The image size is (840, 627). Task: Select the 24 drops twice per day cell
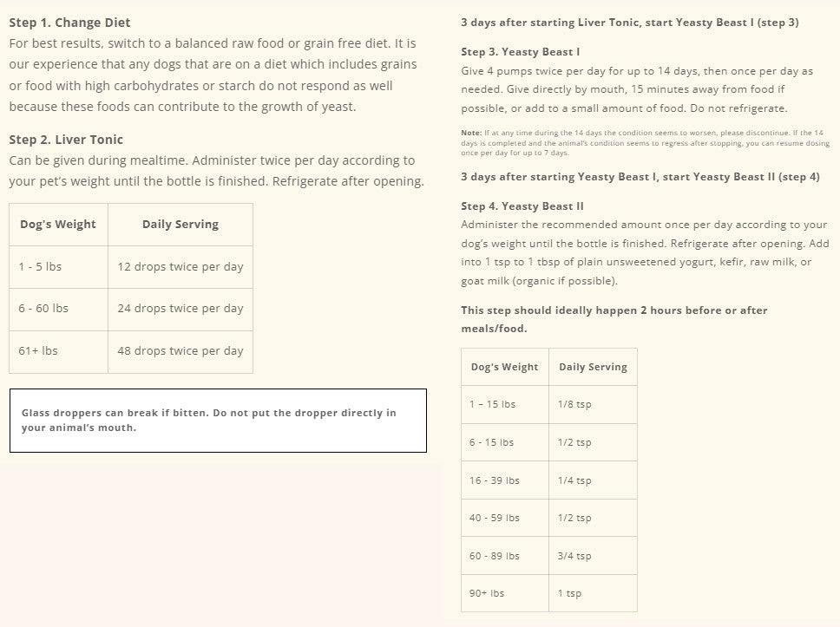pyautogui.click(x=180, y=310)
